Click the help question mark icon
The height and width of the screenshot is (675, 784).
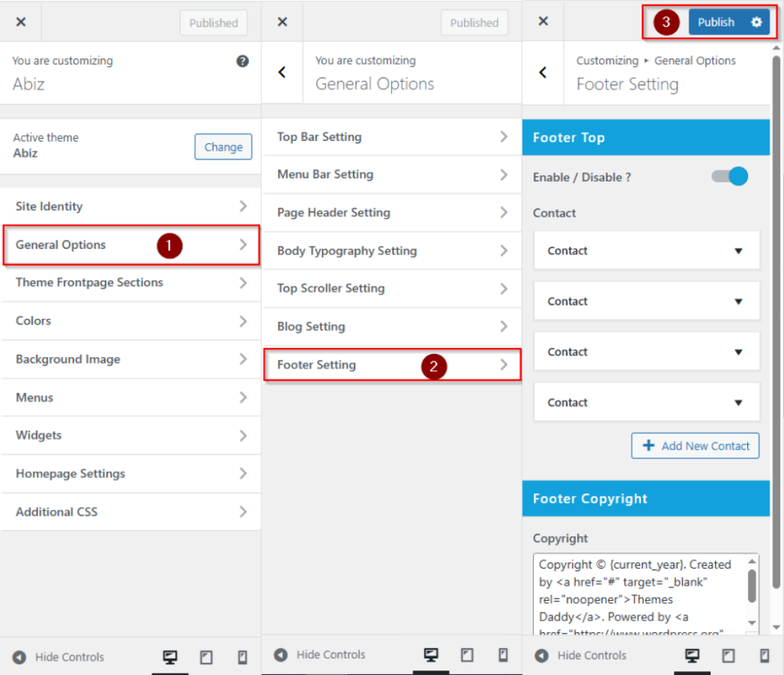tap(243, 61)
